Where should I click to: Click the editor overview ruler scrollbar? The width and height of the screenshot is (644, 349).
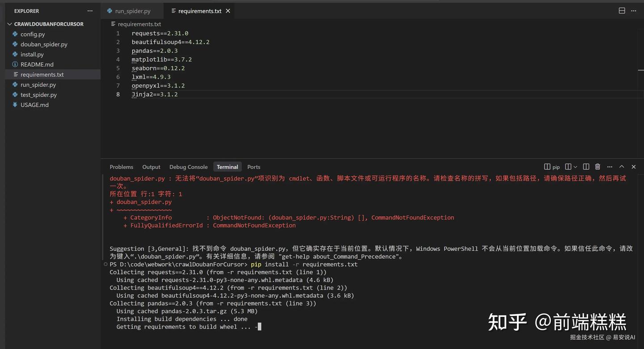point(640,70)
